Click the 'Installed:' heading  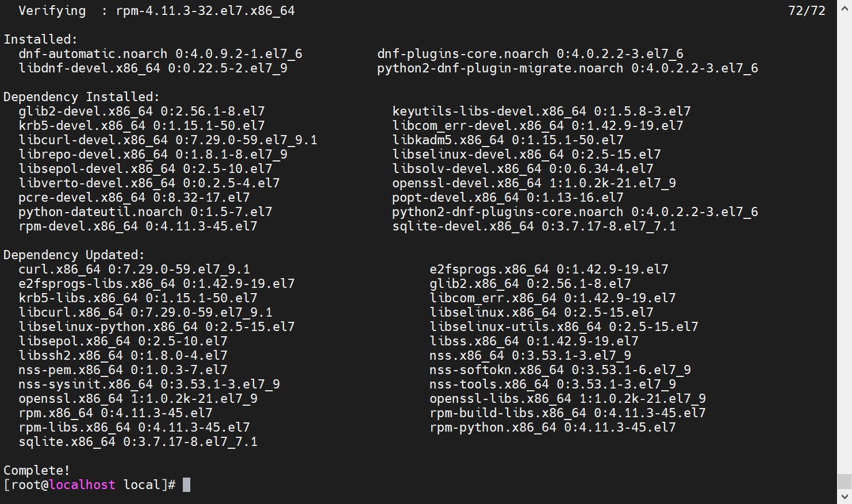pyautogui.click(x=40, y=39)
